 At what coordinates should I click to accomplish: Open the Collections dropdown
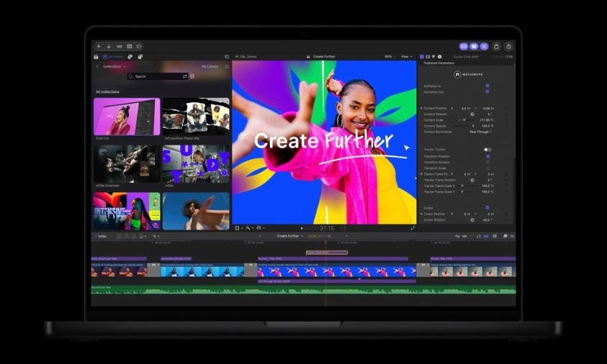[114, 66]
